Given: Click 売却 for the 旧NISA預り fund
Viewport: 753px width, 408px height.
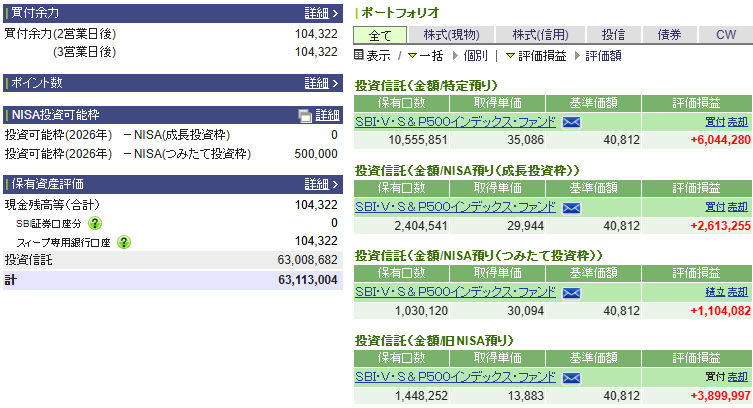Looking at the screenshot, I should pos(738,377).
